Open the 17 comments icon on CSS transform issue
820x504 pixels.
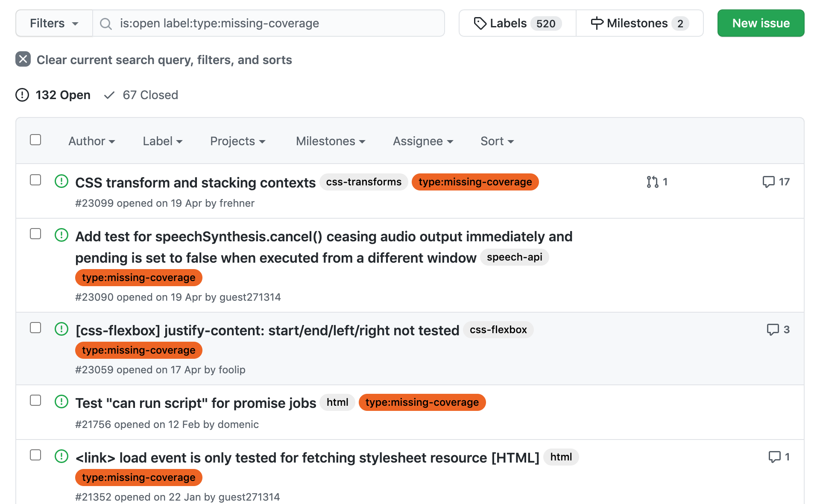(x=768, y=182)
